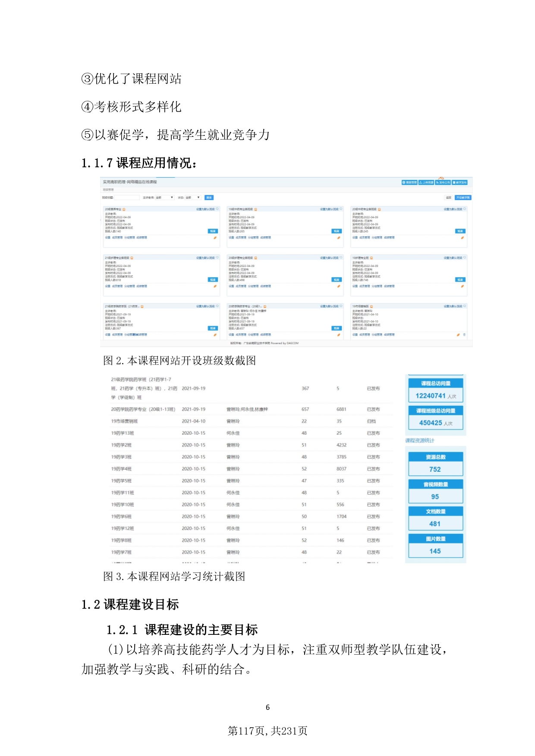The height and width of the screenshot is (756, 535).
Task: Click the blue 搜索 button beside the filters
Action: 209,198
